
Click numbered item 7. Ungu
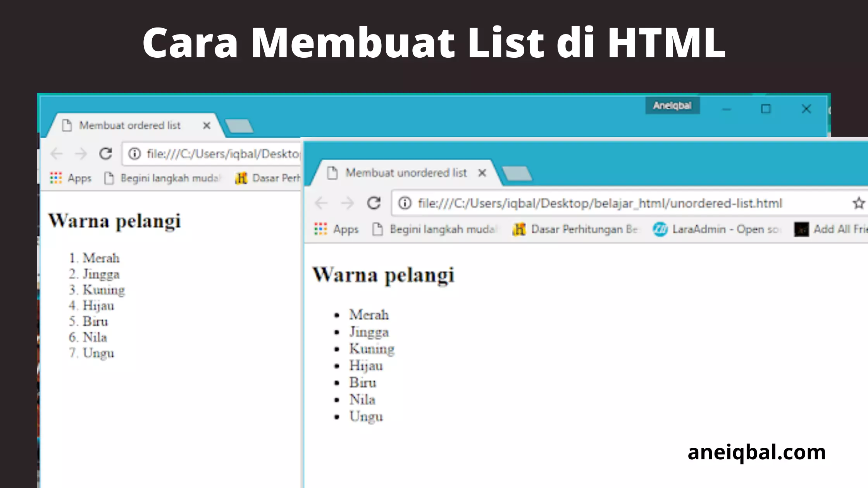pyautogui.click(x=91, y=353)
